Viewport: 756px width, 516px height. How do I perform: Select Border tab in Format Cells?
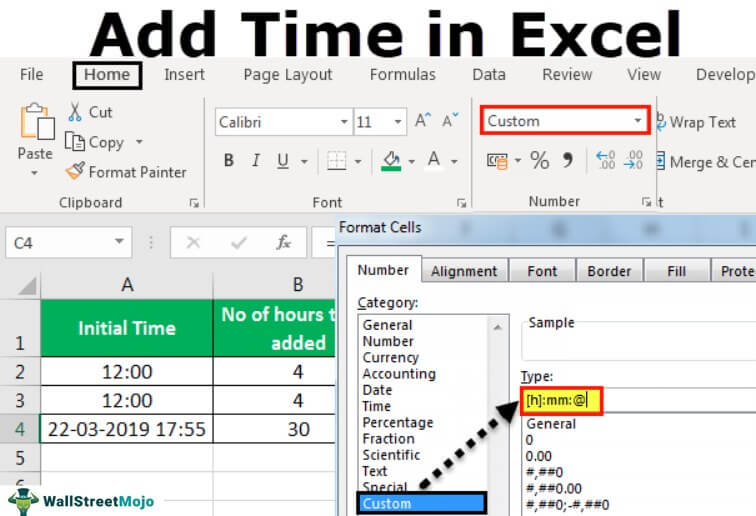coord(609,271)
